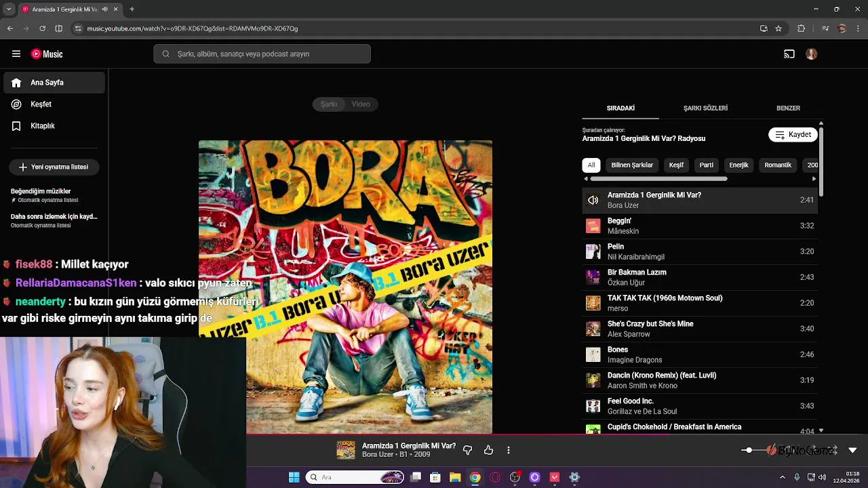Dislike the current song
Viewport: 868px width, 488px height.
pyautogui.click(x=467, y=450)
